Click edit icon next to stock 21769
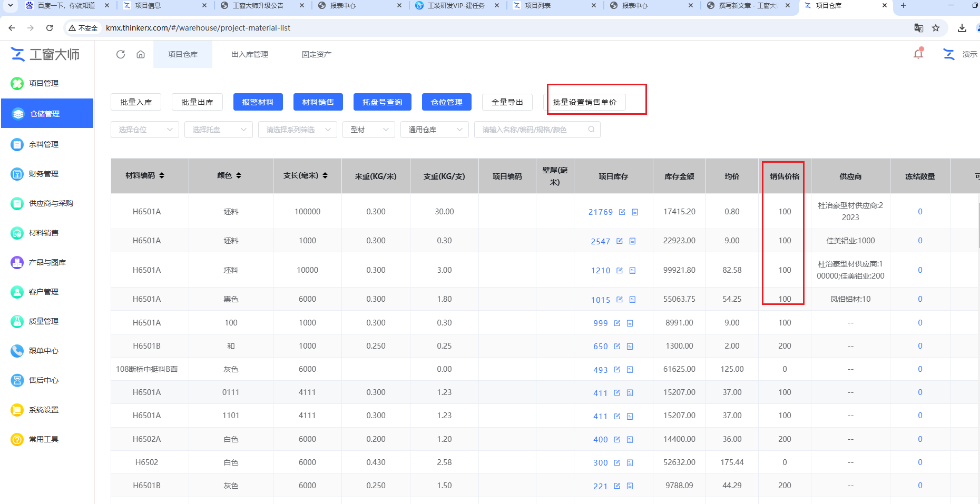This screenshot has height=504, width=980. (x=622, y=212)
